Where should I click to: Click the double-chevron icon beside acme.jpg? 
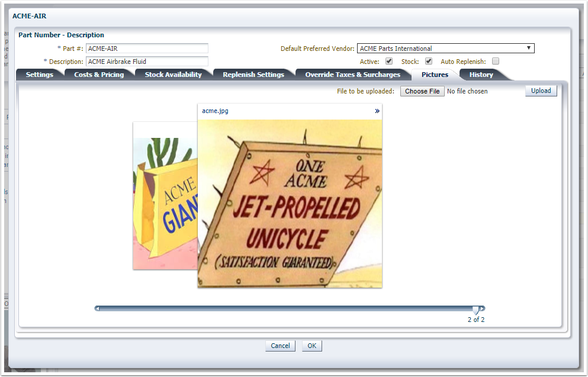pyautogui.click(x=377, y=111)
